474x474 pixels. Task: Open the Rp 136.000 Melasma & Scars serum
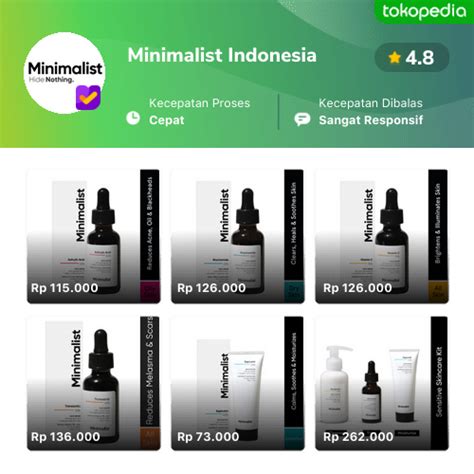[x=93, y=383]
